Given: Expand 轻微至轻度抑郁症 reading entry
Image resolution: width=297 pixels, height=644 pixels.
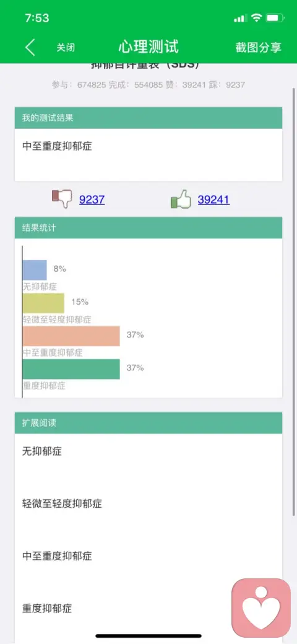Looking at the screenshot, I should pos(62,503).
